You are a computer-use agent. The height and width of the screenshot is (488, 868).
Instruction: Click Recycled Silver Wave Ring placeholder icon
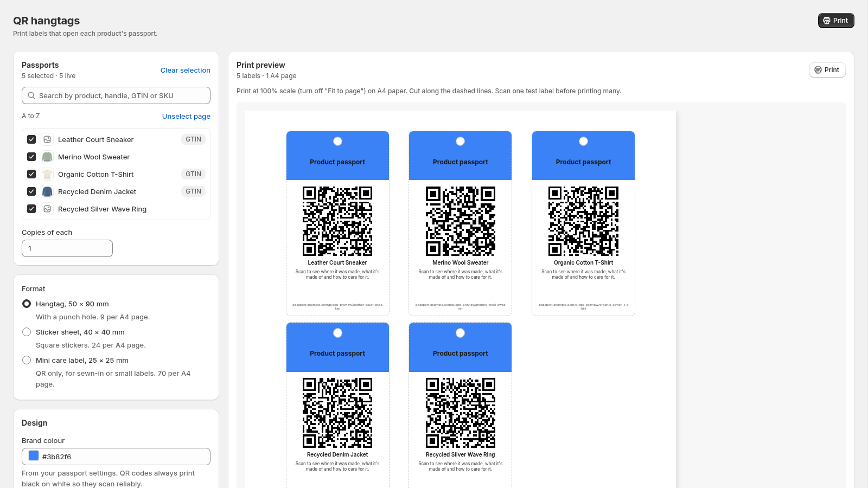pyautogui.click(x=47, y=209)
